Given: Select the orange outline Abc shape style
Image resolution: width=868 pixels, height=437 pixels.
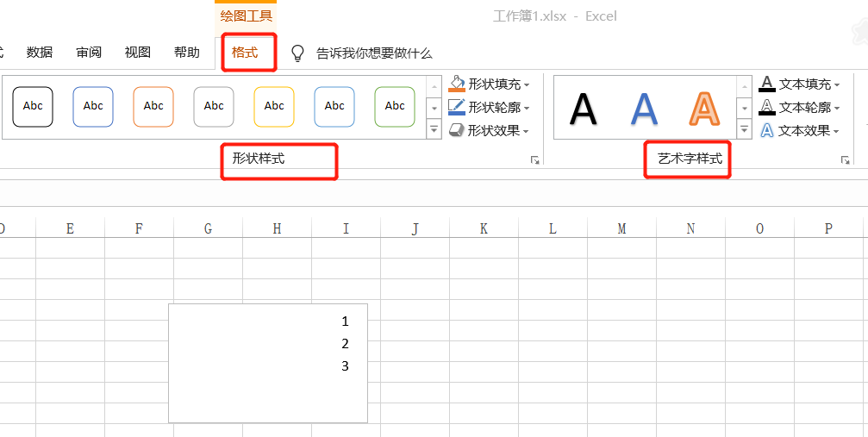Looking at the screenshot, I should click(153, 106).
